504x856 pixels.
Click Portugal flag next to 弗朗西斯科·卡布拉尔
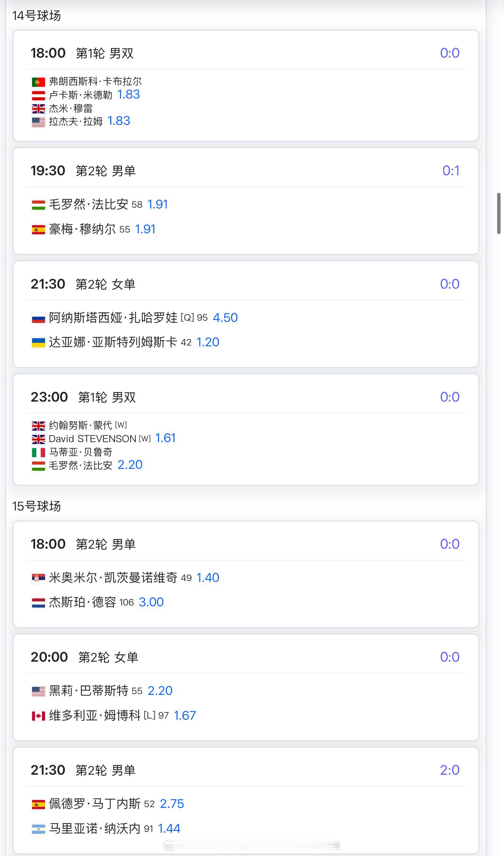39,82
